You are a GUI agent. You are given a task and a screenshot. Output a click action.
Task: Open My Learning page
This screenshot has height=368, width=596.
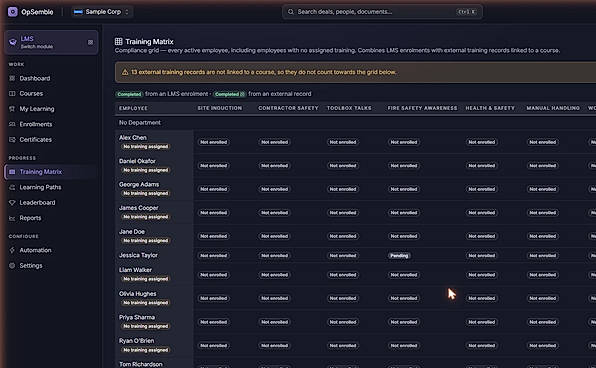51,109
